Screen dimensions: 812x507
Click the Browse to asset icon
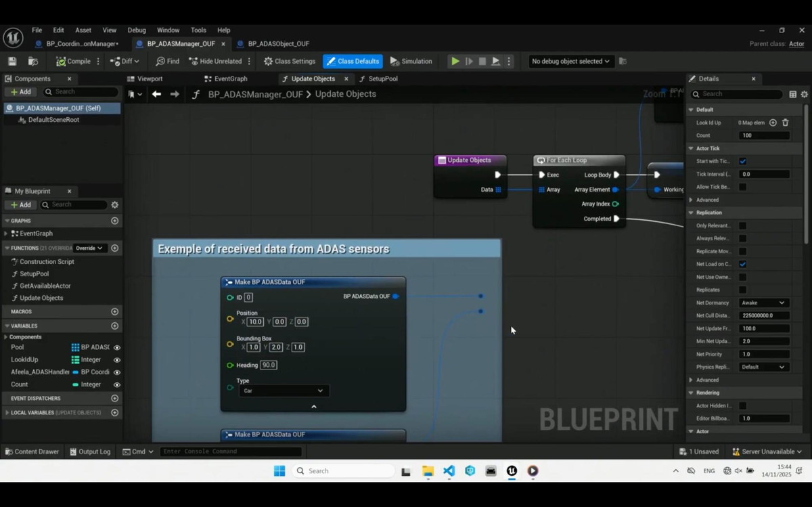33,61
